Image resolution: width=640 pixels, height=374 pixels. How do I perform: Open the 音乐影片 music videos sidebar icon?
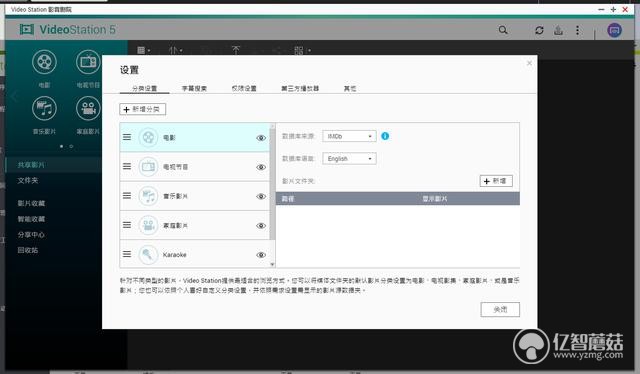pos(44,109)
